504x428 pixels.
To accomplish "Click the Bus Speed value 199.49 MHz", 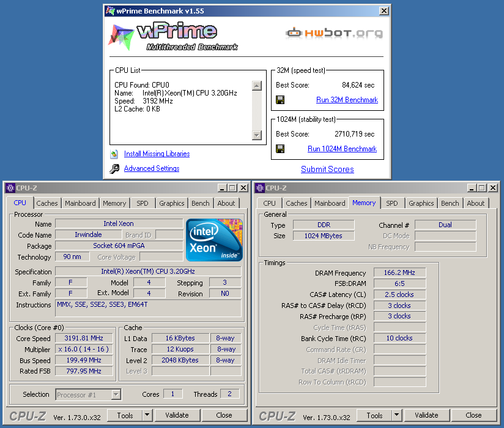I will [x=84, y=360].
